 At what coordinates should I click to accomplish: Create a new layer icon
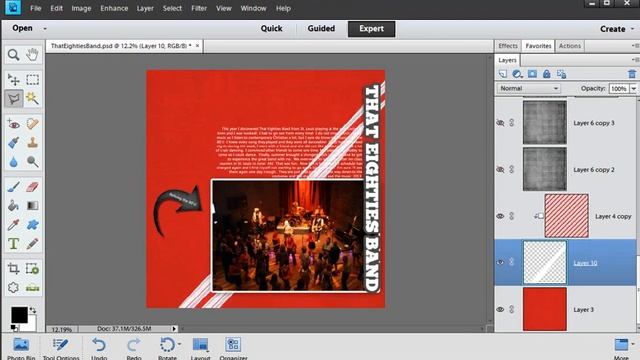[503, 74]
